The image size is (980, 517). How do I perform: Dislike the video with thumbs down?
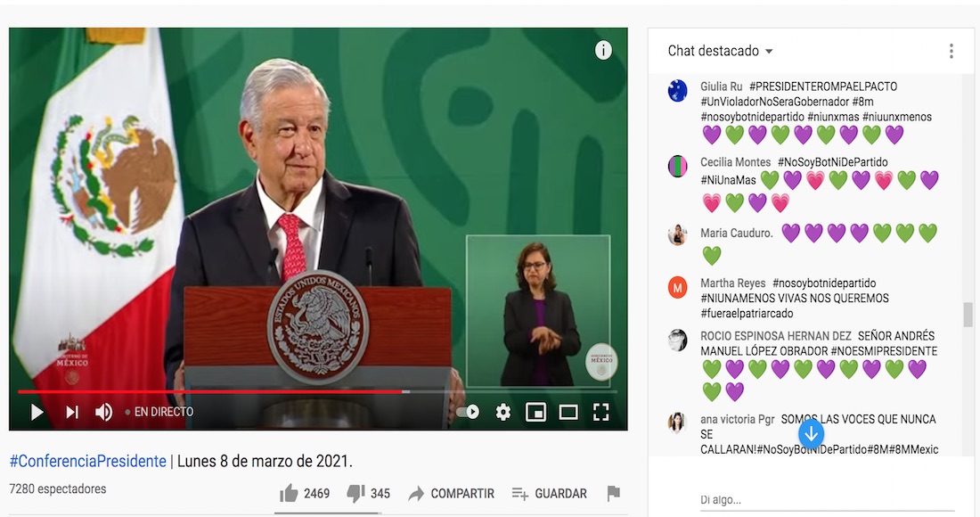coord(369,493)
